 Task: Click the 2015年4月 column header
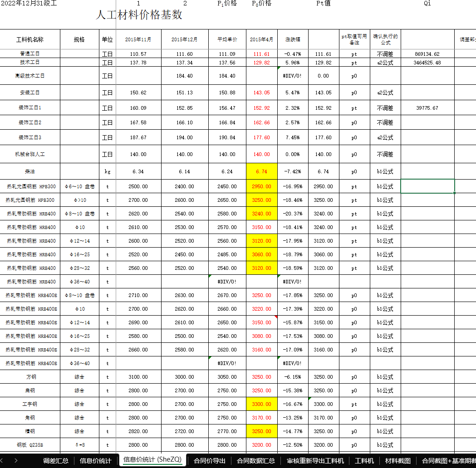(262, 39)
